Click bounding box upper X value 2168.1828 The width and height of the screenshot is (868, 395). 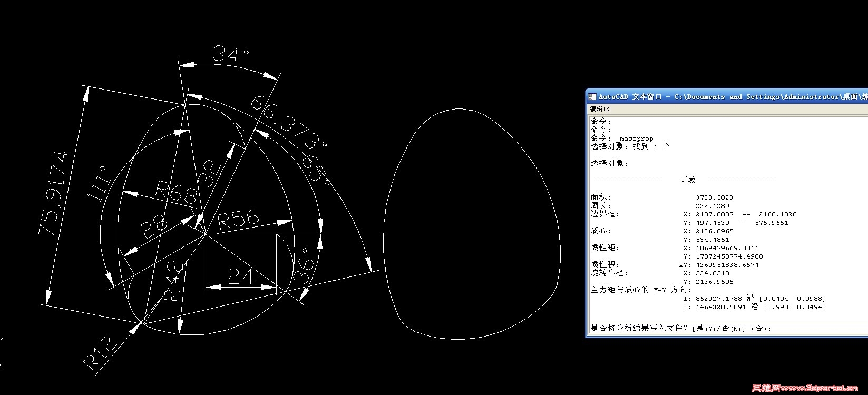point(778,214)
